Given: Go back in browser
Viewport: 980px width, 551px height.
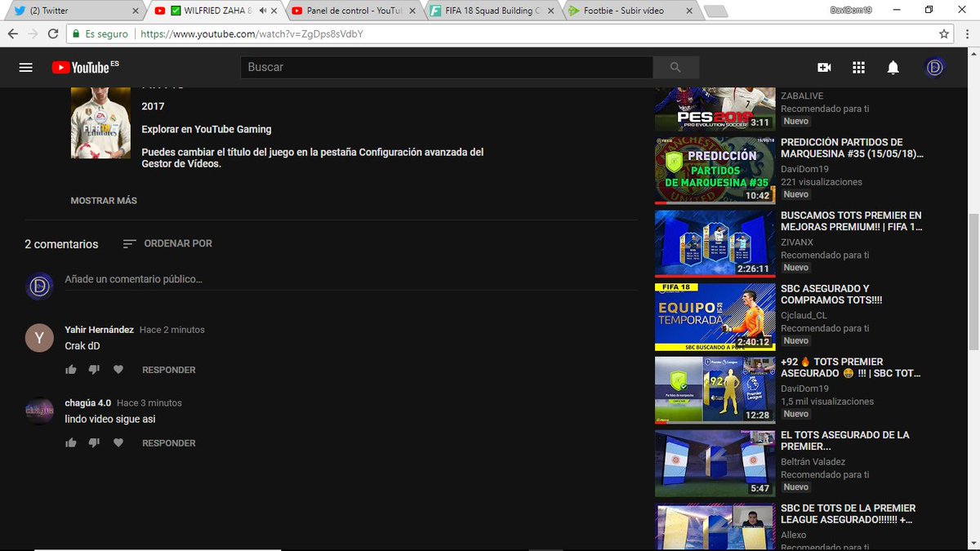Looking at the screenshot, I should tap(12, 34).
